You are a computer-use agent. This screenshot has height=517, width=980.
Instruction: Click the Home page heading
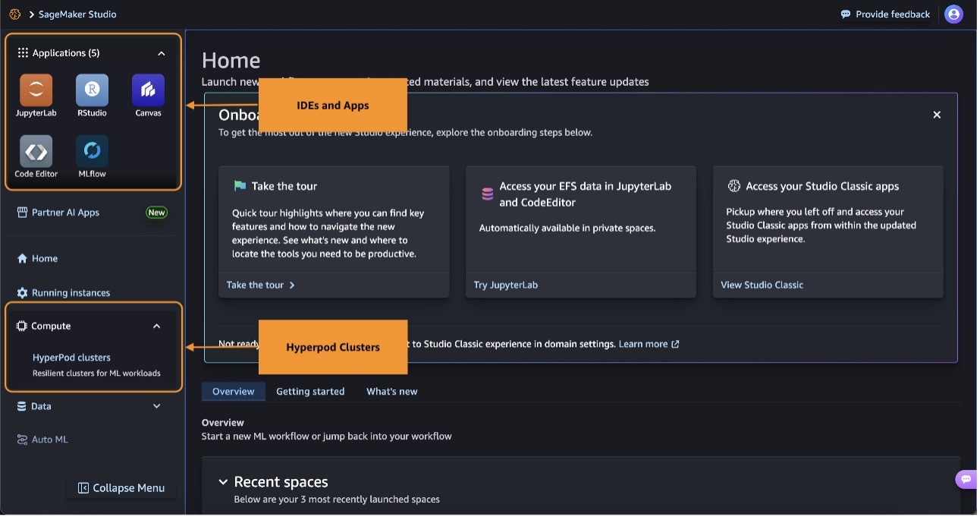[231, 61]
